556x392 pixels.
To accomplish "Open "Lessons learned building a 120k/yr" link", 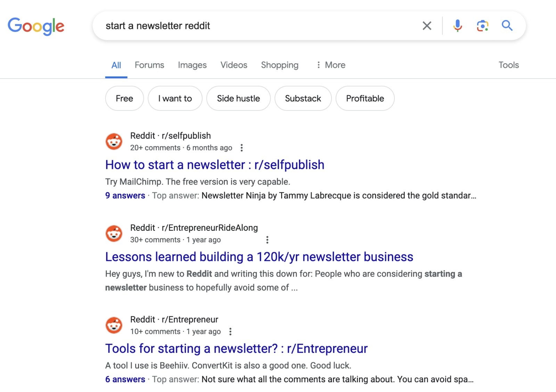I will tap(259, 257).
